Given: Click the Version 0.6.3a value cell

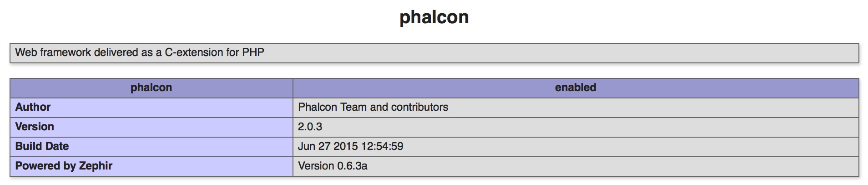Looking at the screenshot, I should coord(575,166).
